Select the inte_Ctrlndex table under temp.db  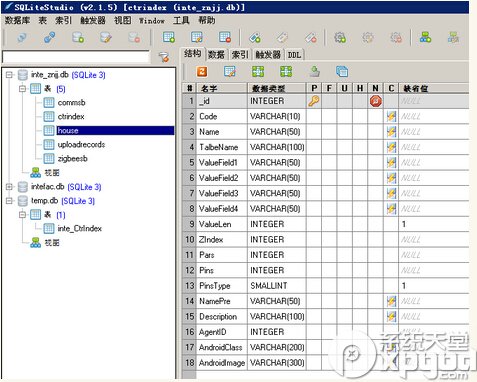tap(80, 229)
